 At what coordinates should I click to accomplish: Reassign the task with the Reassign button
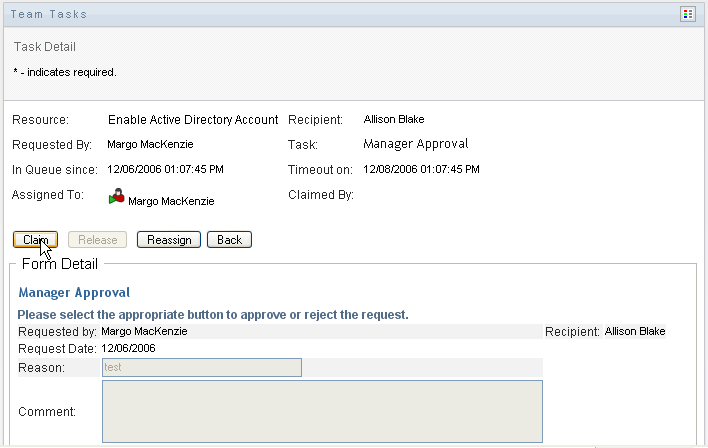tap(169, 240)
